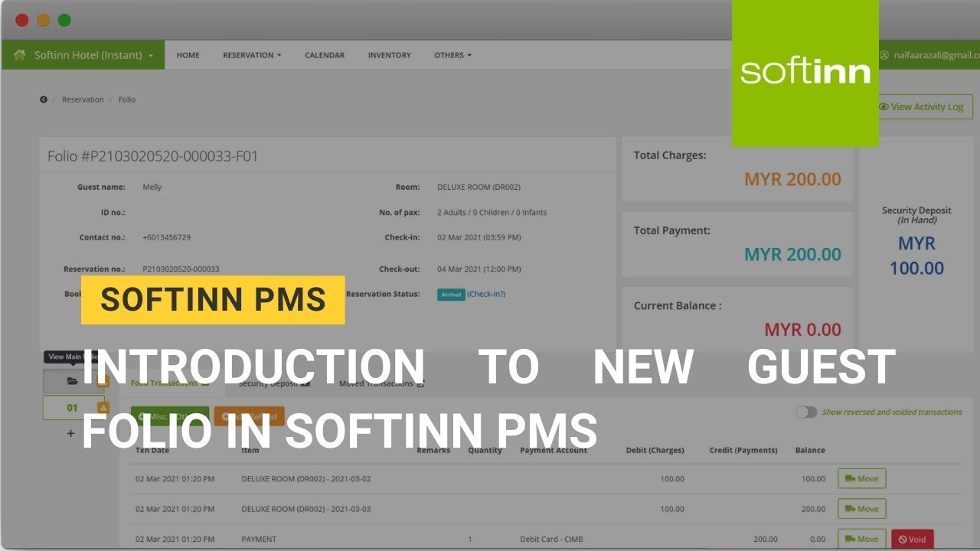Screen dimensions: 980x551
Task: Open the RESERVATION dropdown menu
Action: pyautogui.click(x=252, y=55)
